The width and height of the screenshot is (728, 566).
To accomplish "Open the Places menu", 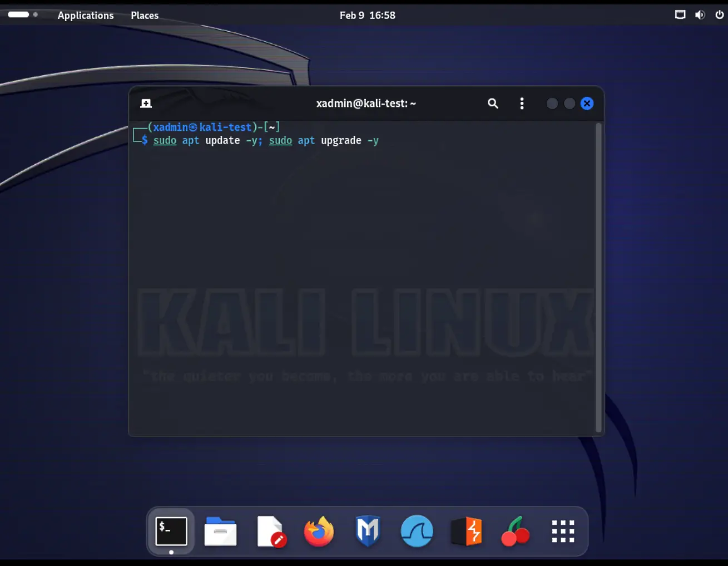I will (145, 15).
